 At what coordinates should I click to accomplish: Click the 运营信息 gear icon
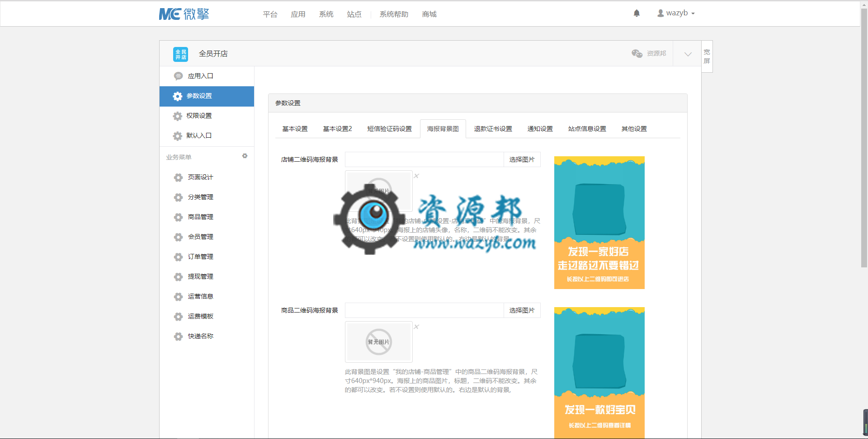click(178, 297)
